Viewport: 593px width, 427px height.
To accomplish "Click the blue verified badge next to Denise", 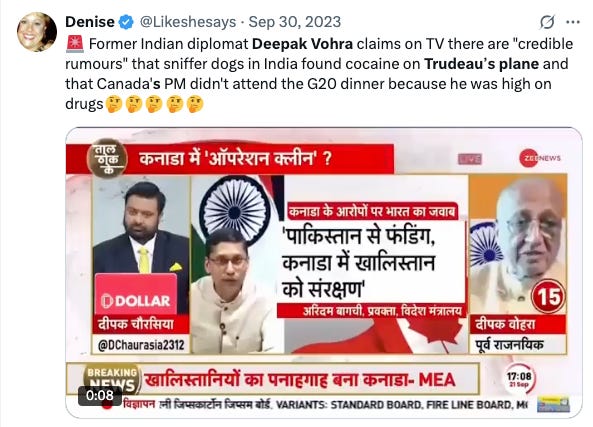I will 126,22.
